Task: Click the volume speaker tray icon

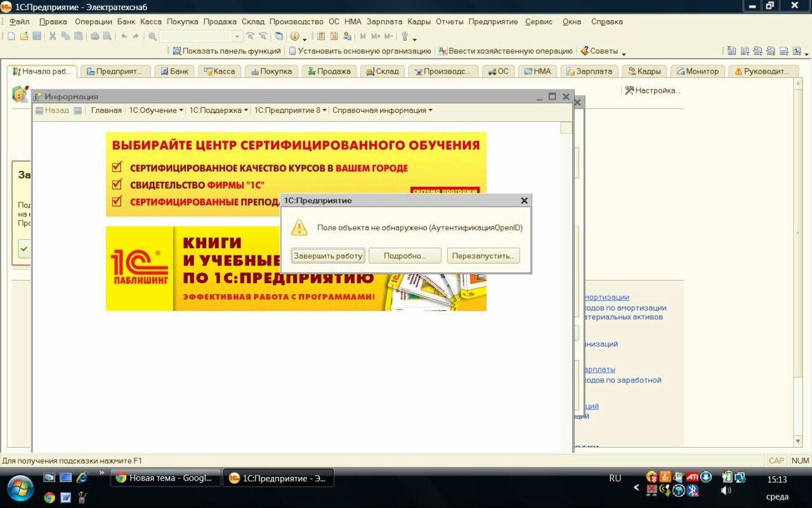Action: (726, 490)
